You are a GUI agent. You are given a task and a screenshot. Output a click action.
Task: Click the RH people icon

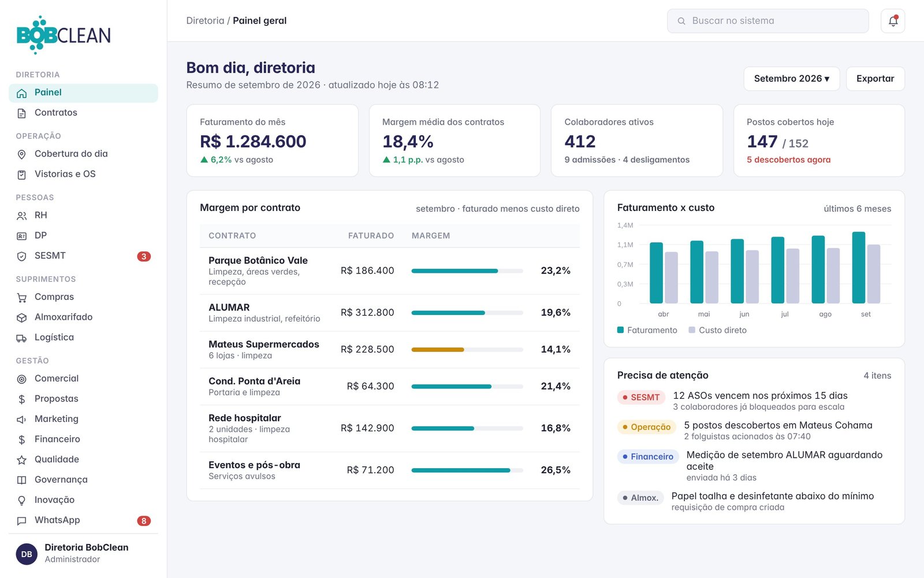click(21, 216)
